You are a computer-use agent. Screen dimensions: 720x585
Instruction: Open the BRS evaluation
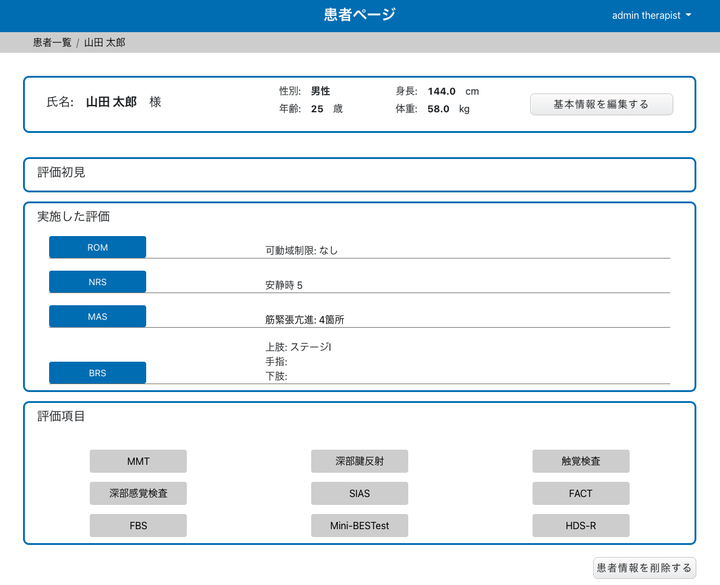[98, 373]
